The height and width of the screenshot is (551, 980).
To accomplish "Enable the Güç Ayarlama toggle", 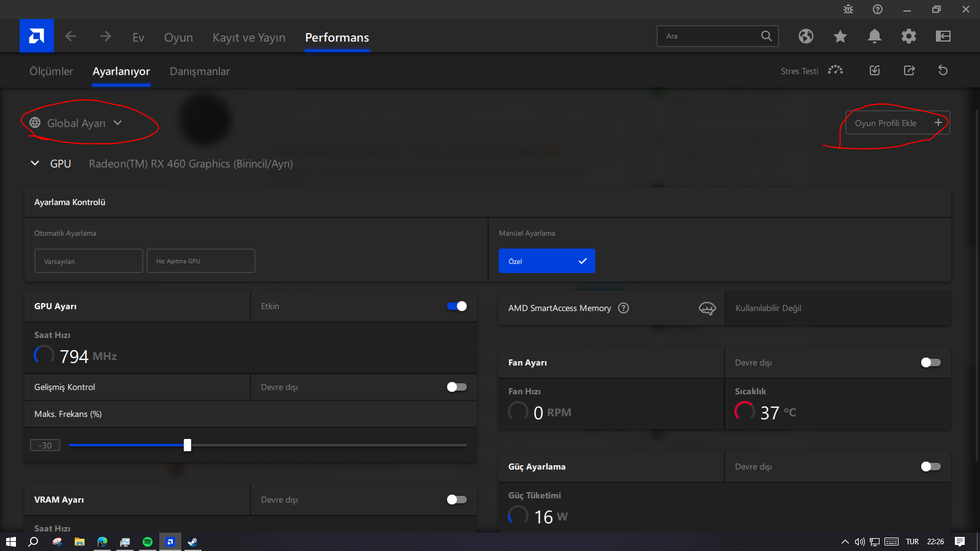I will pos(931,467).
